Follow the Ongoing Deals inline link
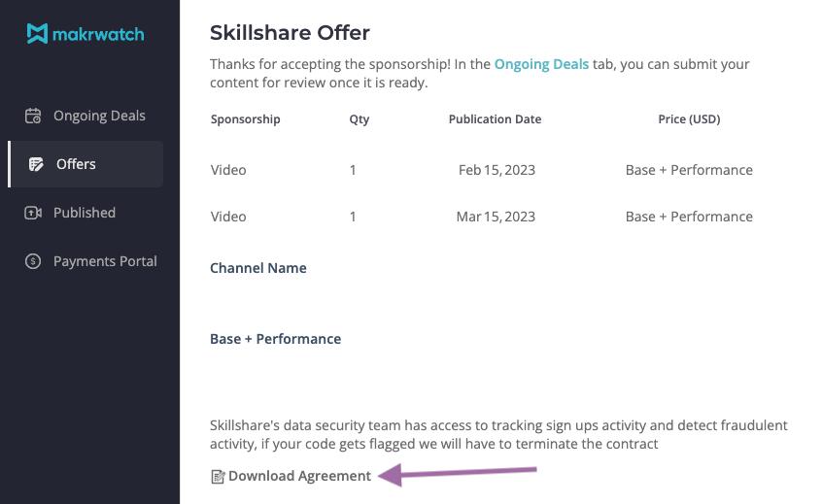Image resolution: width=822 pixels, height=504 pixels. pos(541,64)
